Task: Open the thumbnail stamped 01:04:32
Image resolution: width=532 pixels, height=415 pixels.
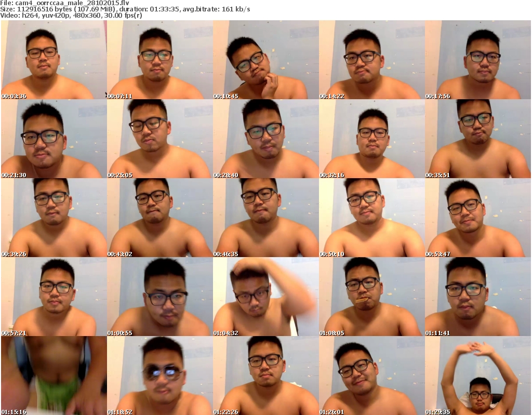Action: tap(266, 297)
